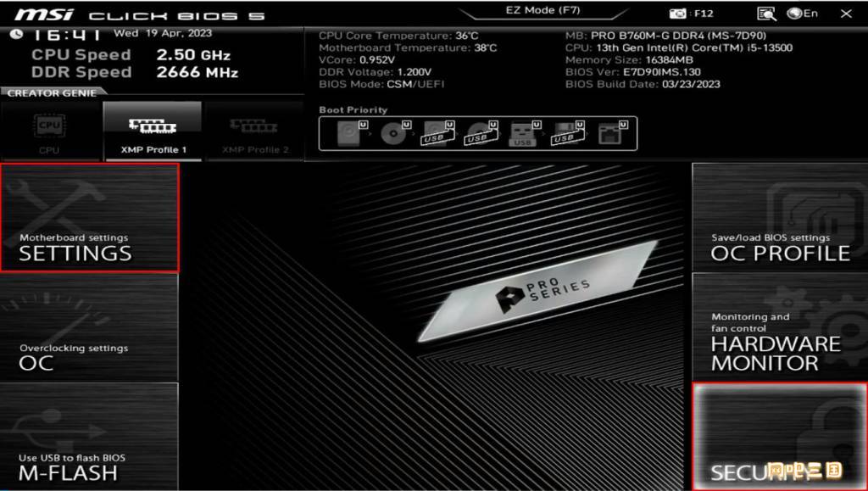Click the CPU: 13th Gen Intel Core i5-13500 line
The image size is (868, 491).
click(679, 48)
